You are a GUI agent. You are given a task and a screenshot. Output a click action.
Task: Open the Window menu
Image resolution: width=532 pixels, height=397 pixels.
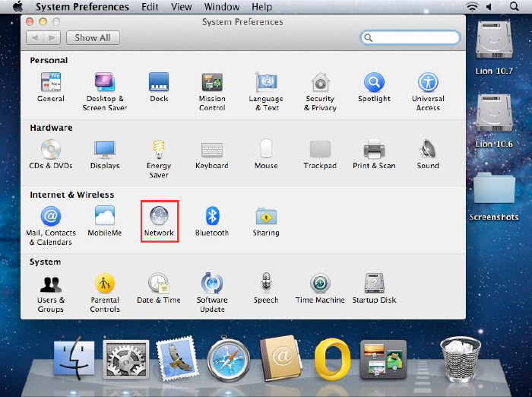coord(222,7)
